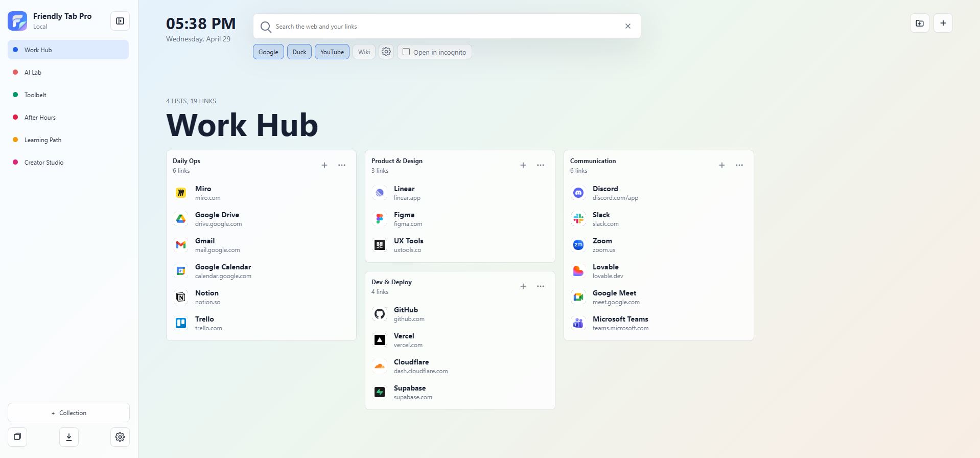
Task: Open the After Hours collection
Action: pos(68,117)
